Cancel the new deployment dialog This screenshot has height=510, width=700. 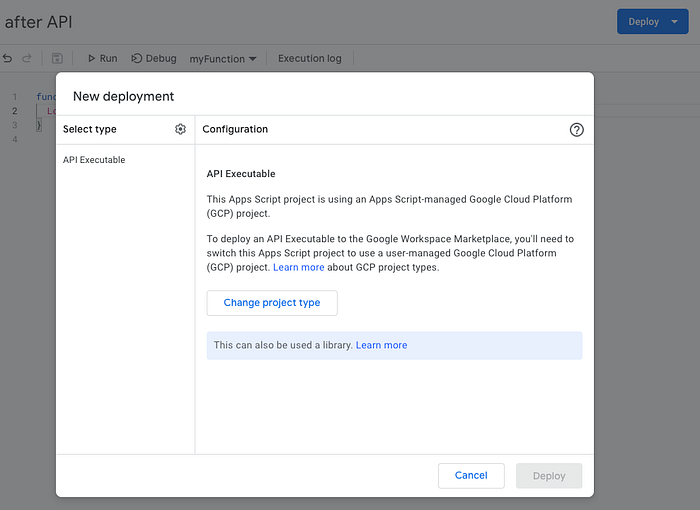point(471,476)
